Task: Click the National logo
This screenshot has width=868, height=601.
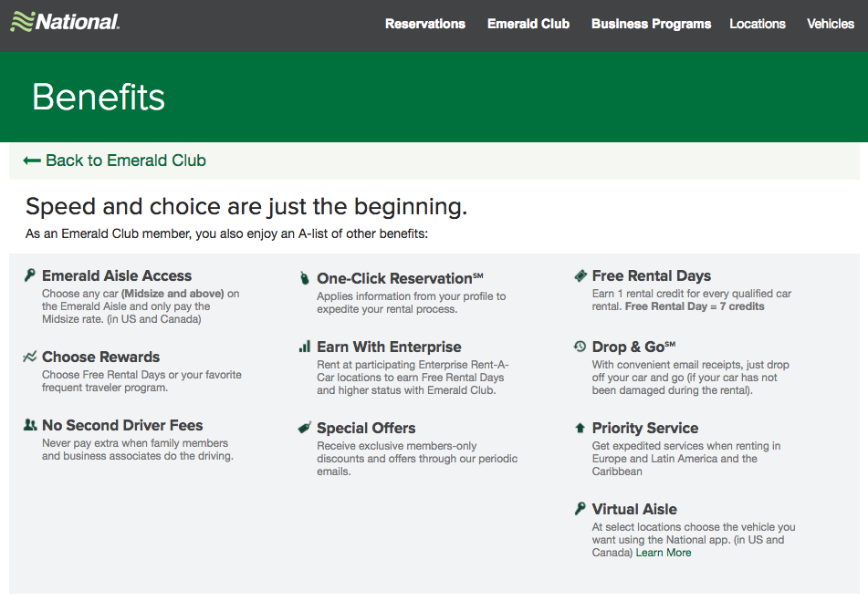Action: tap(65, 22)
